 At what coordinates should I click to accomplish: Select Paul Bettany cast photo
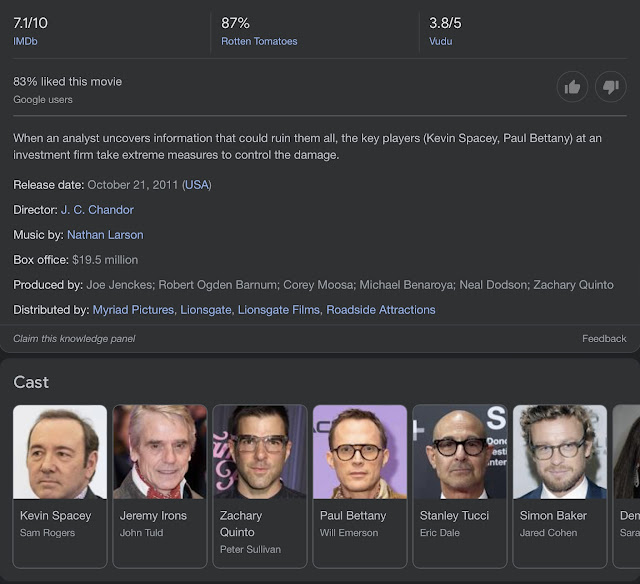[360, 451]
